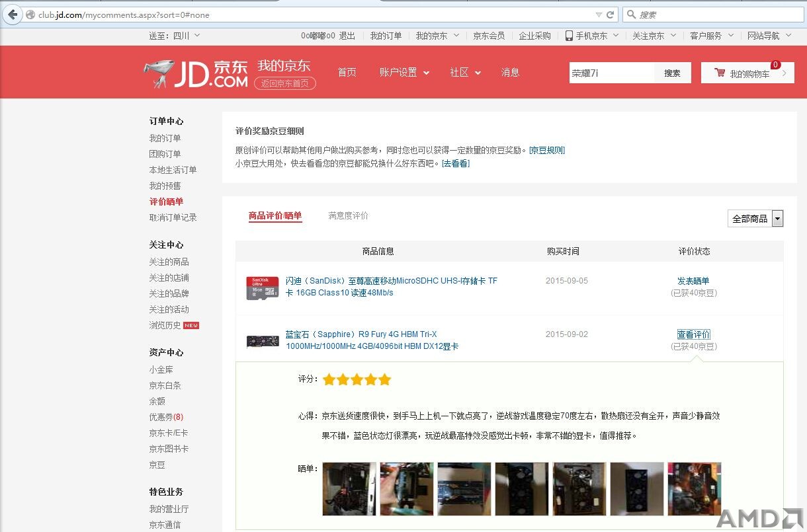Image resolution: width=807 pixels, height=532 pixels.
Task: Open the 去看看 link
Action: [x=456, y=163]
